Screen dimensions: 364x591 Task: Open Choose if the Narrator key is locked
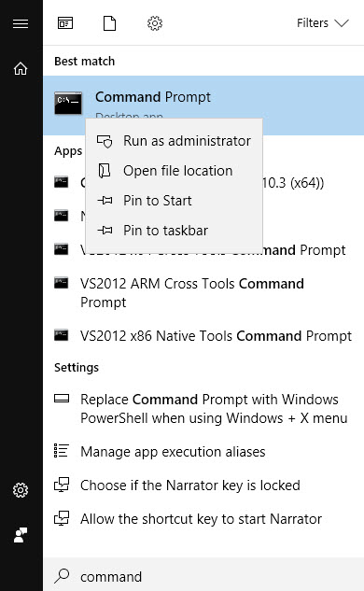point(203,485)
